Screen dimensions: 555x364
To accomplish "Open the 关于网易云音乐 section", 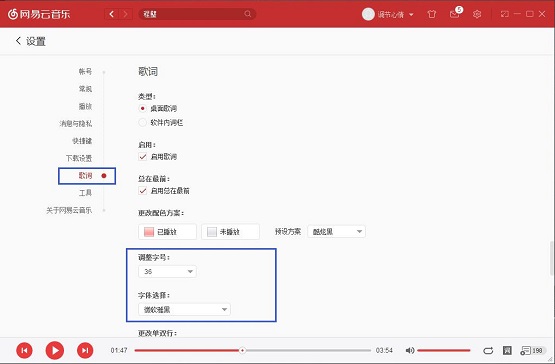I will 69,210.
